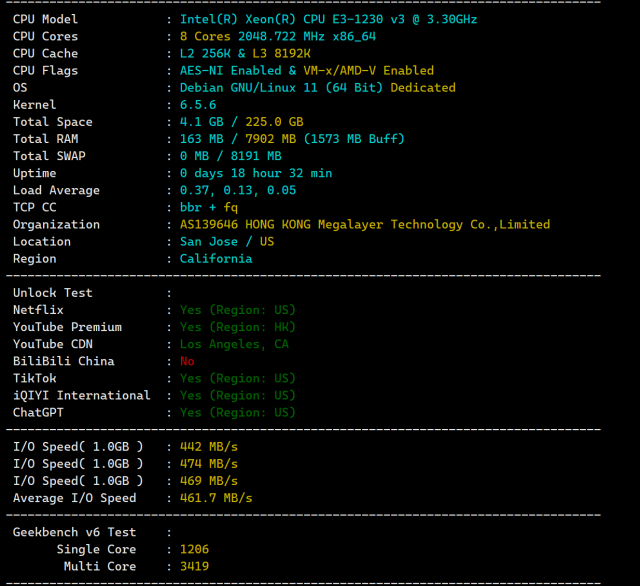Click the kernel version 6.5.6
This screenshot has width=640, height=586.
click(198, 105)
